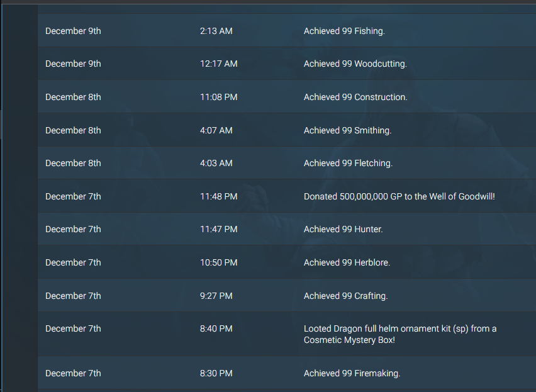Click the 2:13 AM timestamp
536x392 pixels.
tap(216, 31)
